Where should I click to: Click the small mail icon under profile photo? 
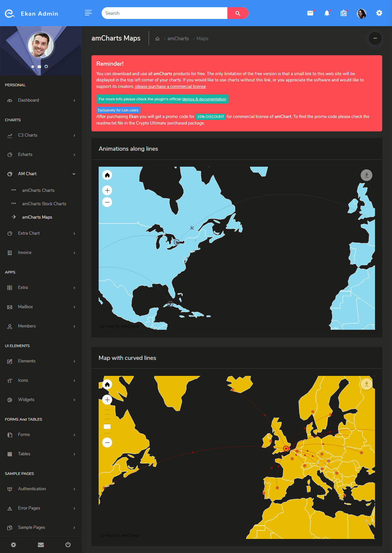pyautogui.click(x=39, y=67)
